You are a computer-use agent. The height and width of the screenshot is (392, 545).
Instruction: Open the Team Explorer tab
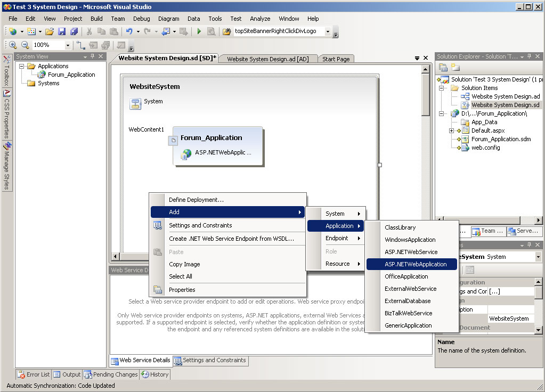point(488,231)
